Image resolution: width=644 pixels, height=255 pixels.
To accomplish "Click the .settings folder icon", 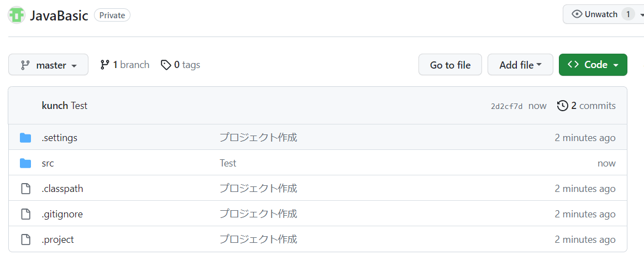I will (25, 138).
